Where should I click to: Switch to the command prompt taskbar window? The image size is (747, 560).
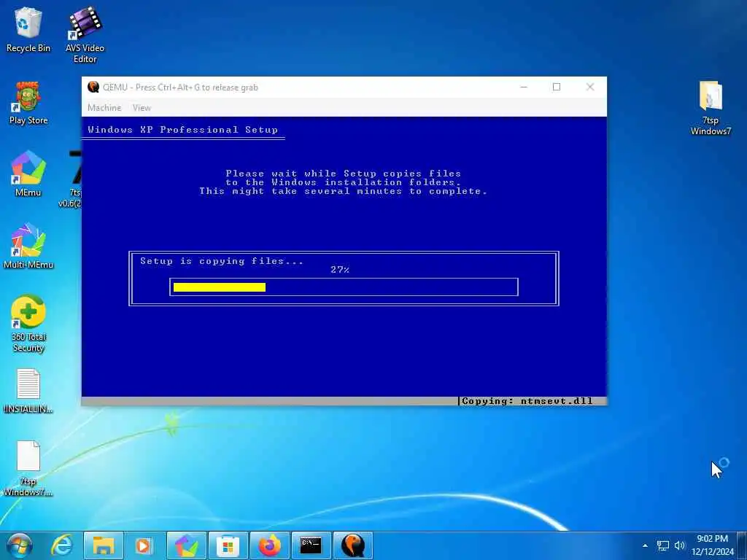tap(311, 545)
